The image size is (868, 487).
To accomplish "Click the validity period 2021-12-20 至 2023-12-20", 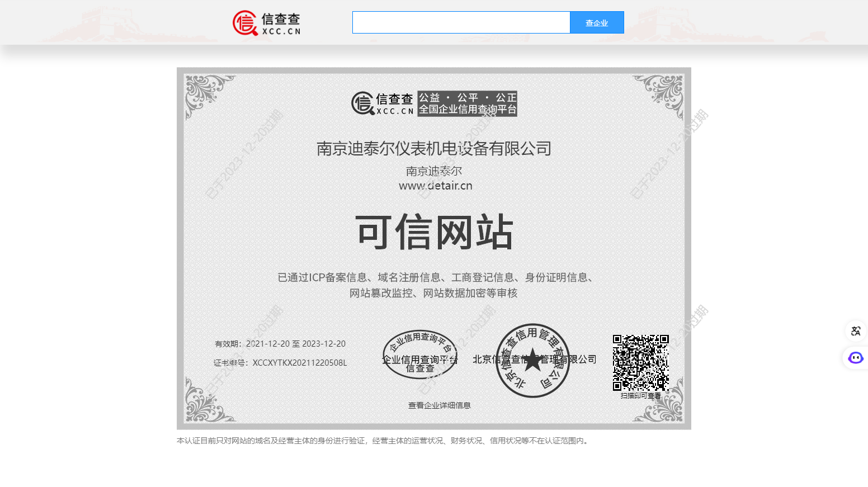I will click(x=295, y=344).
